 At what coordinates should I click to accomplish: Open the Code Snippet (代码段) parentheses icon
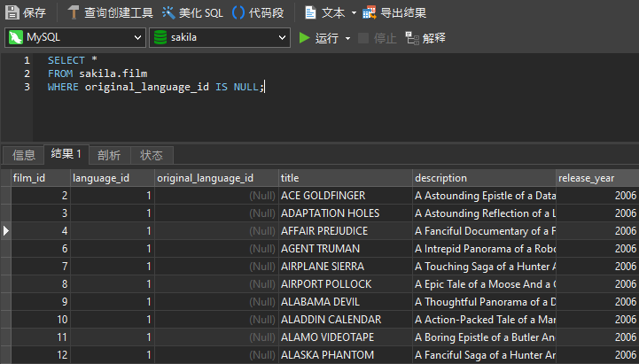(x=238, y=12)
